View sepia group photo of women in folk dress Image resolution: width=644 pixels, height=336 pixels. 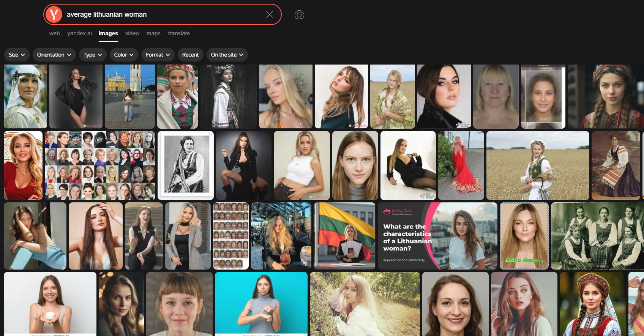[x=597, y=236]
